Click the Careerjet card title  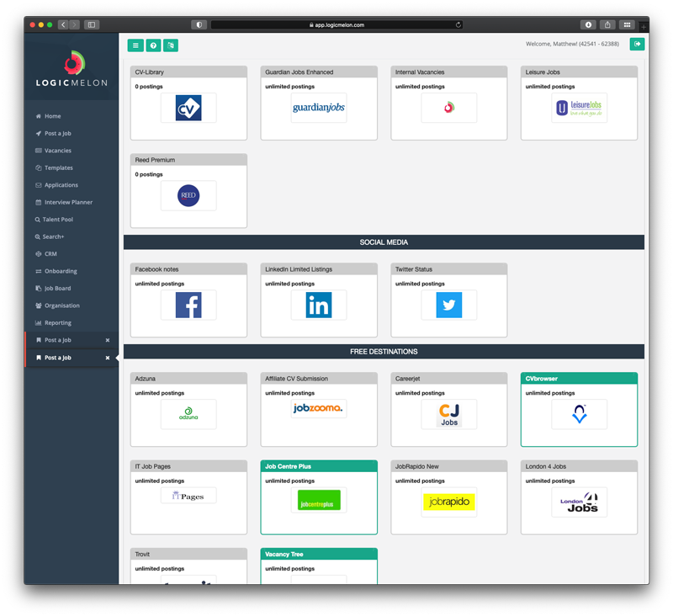tap(407, 379)
